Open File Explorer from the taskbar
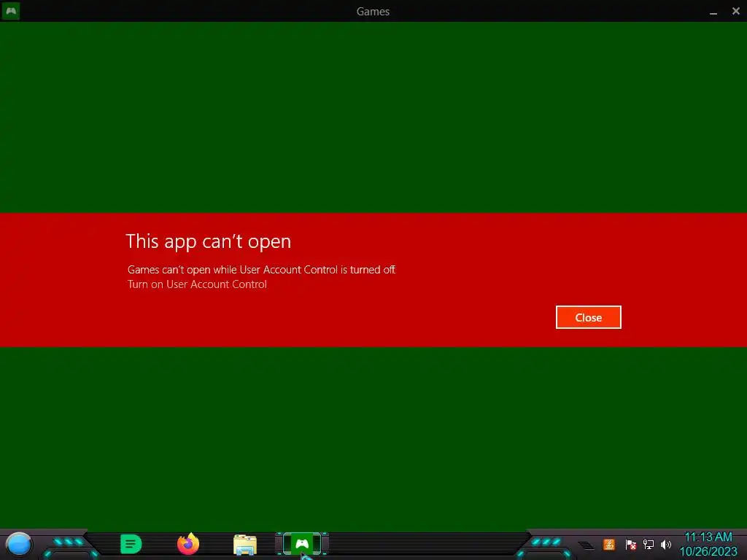Image resolution: width=747 pixels, height=560 pixels. [x=245, y=544]
